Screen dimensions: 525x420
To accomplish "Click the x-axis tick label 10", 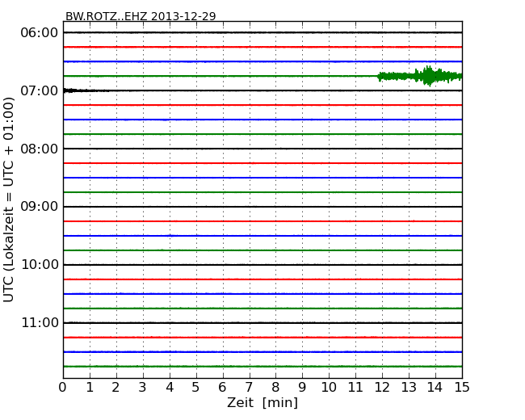I will [329, 388].
